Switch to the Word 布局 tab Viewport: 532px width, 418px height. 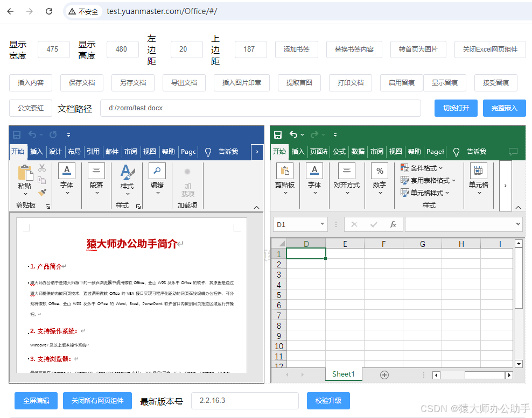click(74, 152)
